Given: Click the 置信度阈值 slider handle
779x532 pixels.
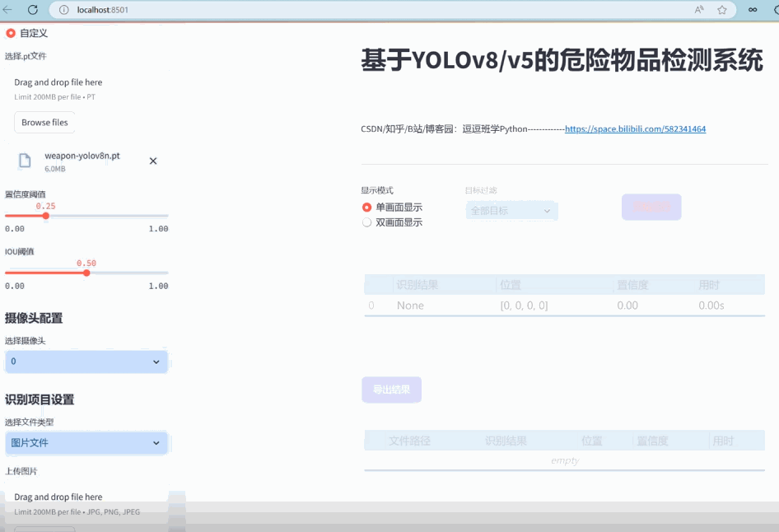Looking at the screenshot, I should pos(46,216).
